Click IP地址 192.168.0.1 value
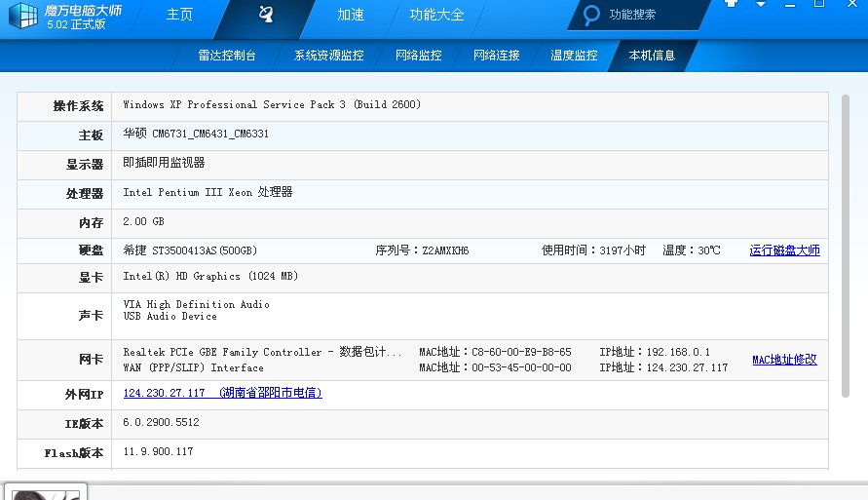This screenshot has width=868, height=500. pyautogui.click(x=655, y=352)
